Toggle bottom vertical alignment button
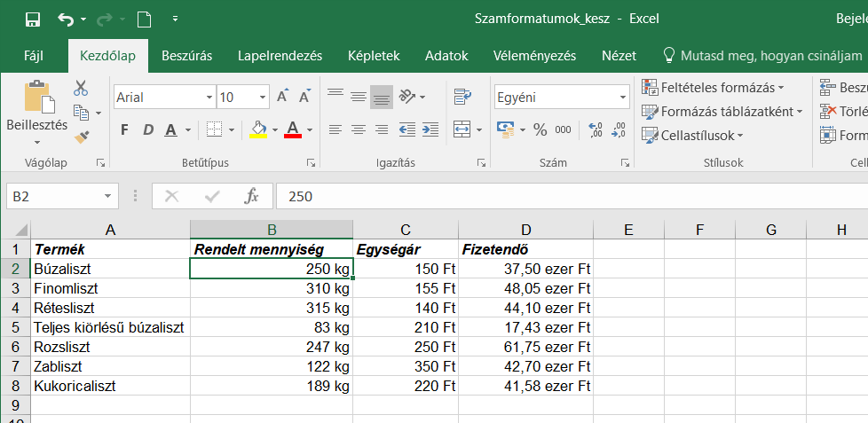The height and width of the screenshot is (423, 868). [382, 97]
